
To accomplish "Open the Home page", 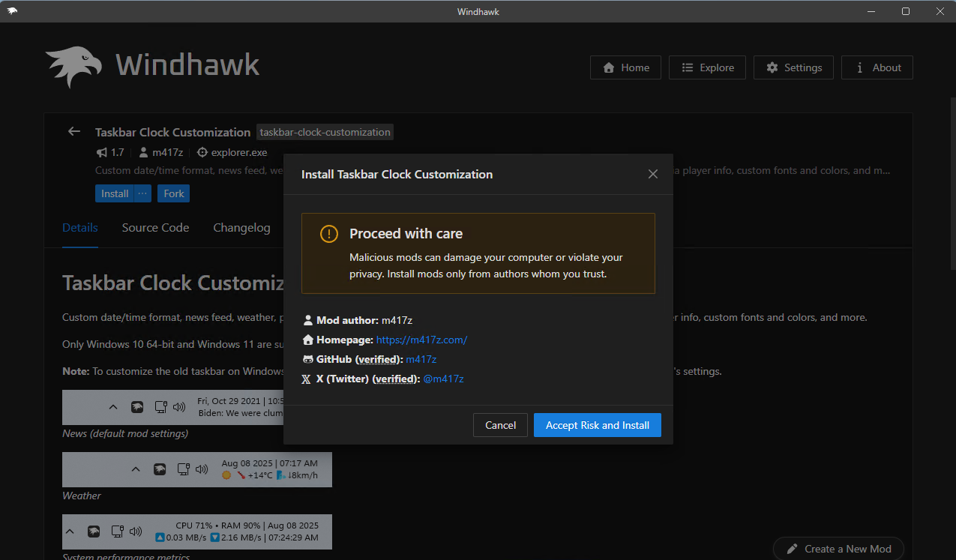I will pos(625,67).
